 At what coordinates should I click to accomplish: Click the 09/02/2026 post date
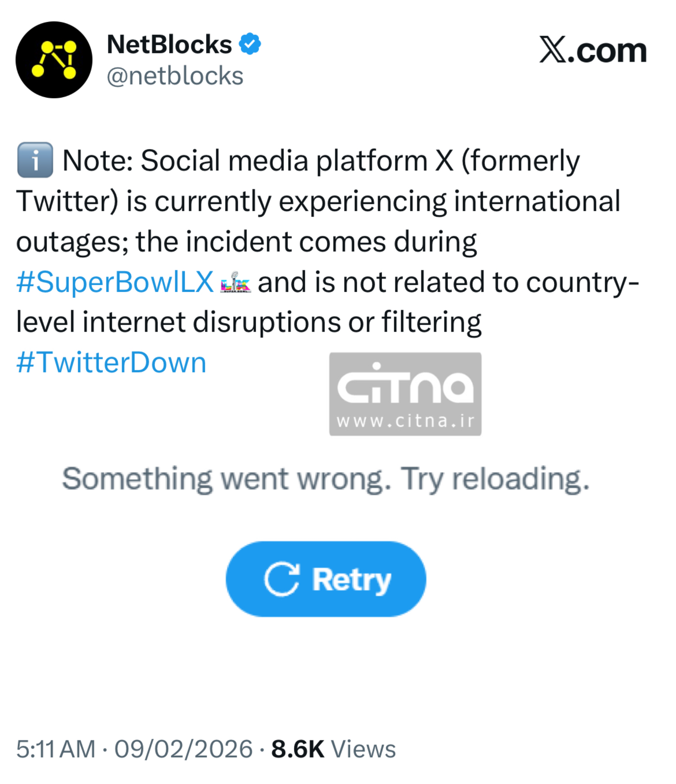click(183, 749)
